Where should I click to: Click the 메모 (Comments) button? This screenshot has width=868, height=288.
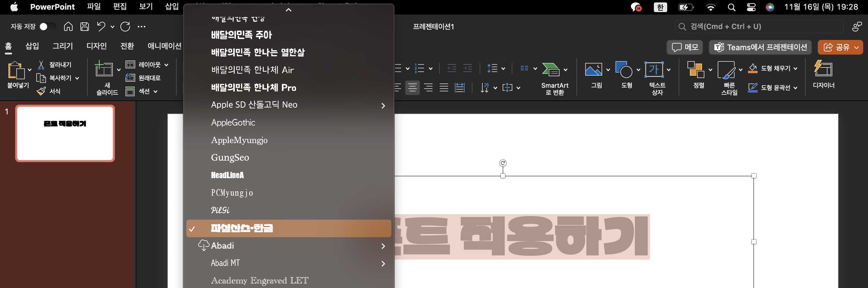pos(685,47)
